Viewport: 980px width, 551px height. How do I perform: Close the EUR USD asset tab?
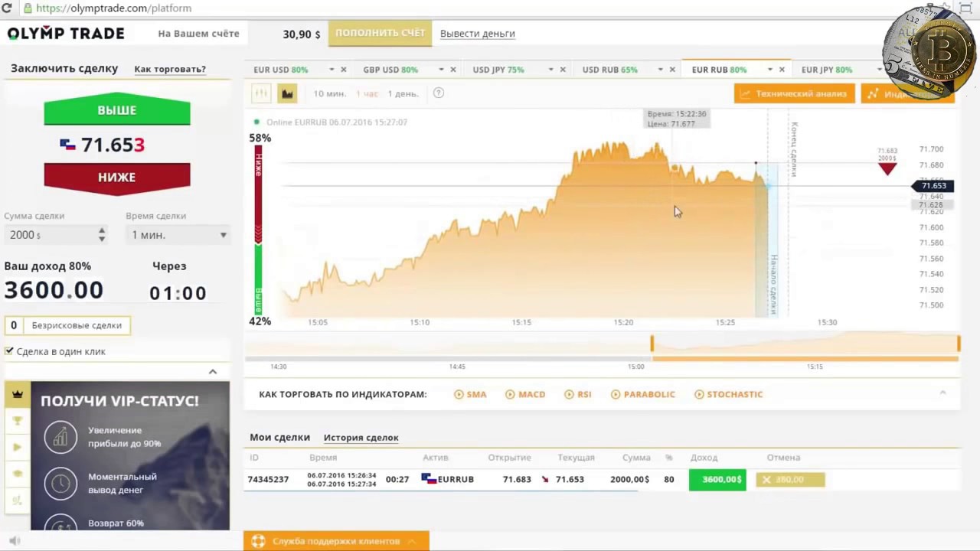[x=343, y=70]
